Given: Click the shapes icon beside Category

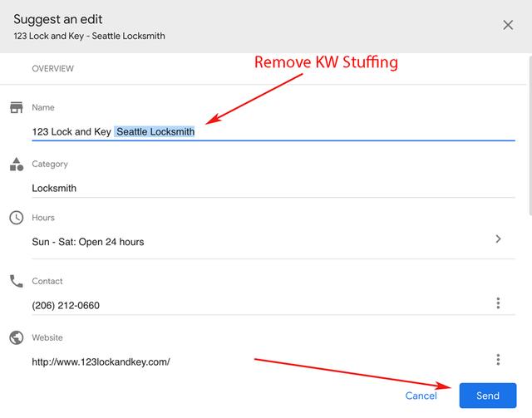Looking at the screenshot, I should [16, 164].
